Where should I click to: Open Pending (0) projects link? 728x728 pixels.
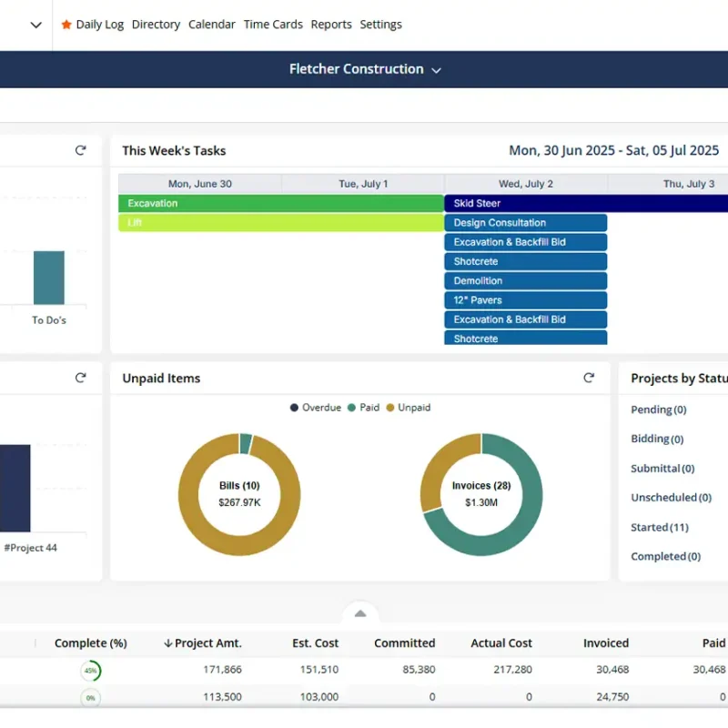coord(658,410)
